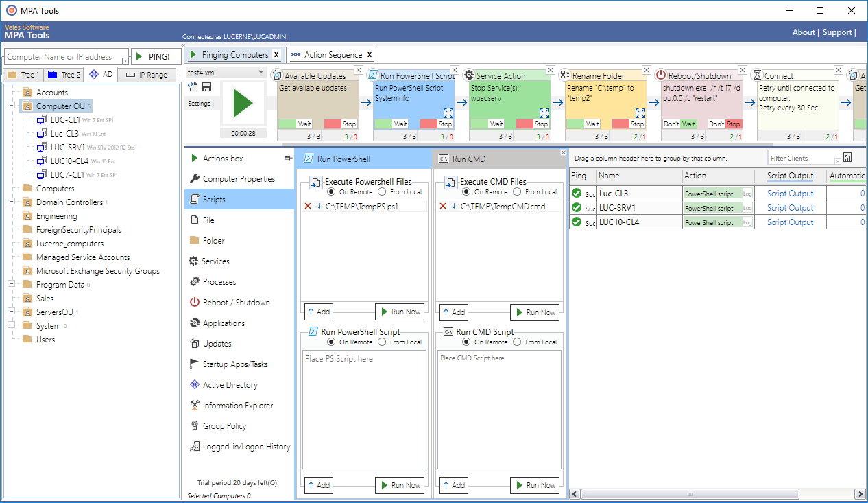Expand the System tree node

click(x=11, y=325)
